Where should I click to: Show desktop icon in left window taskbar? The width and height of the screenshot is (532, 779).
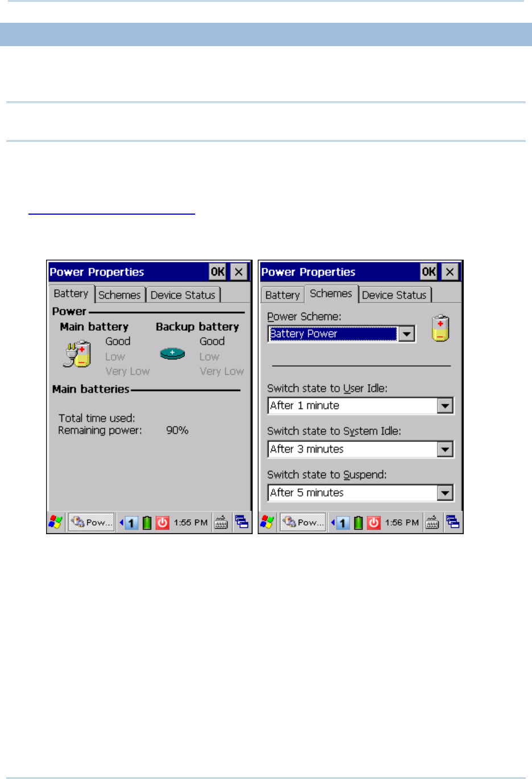coord(242,522)
